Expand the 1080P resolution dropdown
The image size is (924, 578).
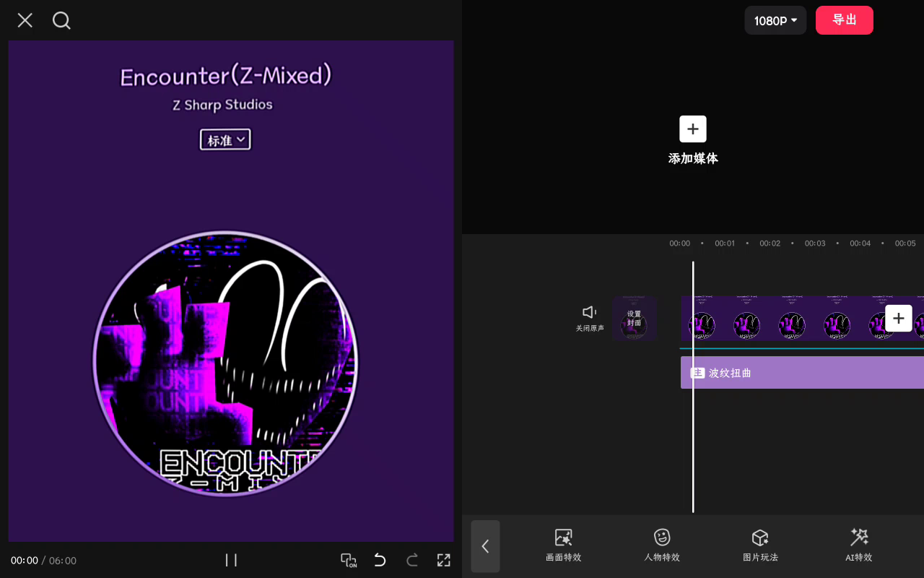(775, 20)
